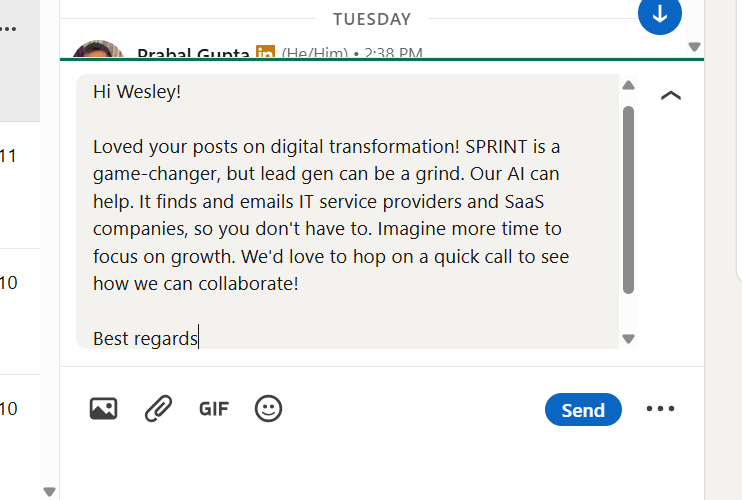Click the up arrow of message box scrollbar

click(x=628, y=86)
